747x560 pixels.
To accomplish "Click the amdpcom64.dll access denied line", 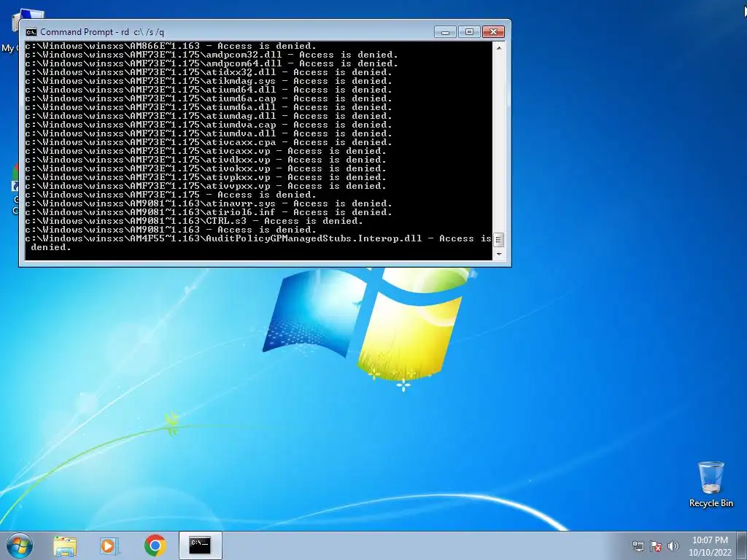I will 212,63.
